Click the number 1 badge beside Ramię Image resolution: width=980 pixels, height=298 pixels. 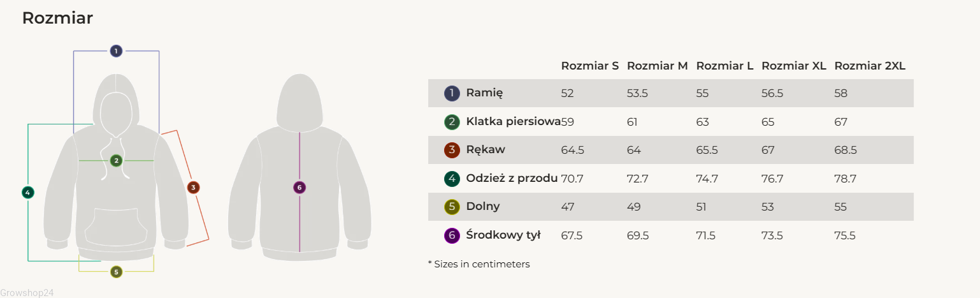(x=452, y=93)
